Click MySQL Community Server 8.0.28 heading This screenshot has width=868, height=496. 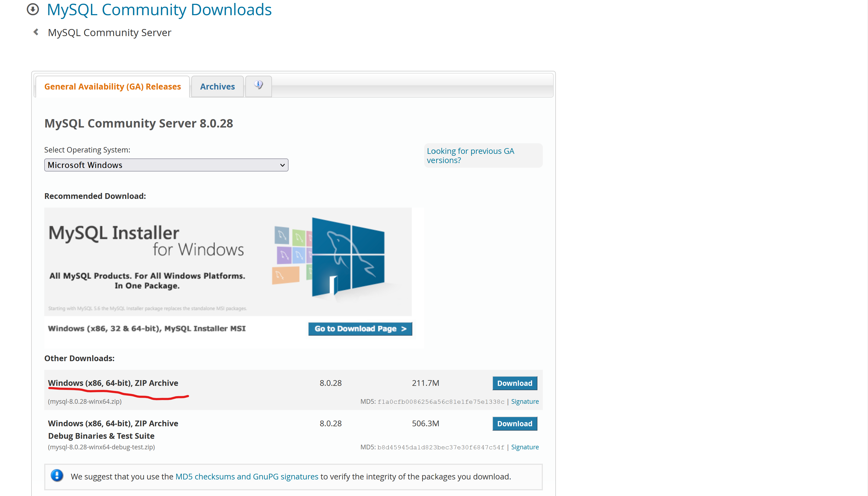pyautogui.click(x=139, y=123)
